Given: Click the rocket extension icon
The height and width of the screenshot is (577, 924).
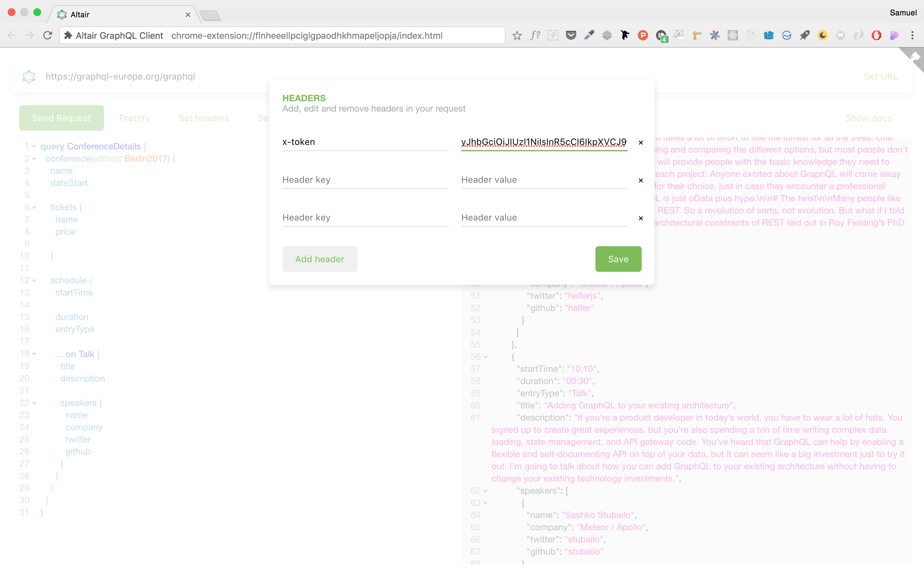Looking at the screenshot, I should (805, 35).
